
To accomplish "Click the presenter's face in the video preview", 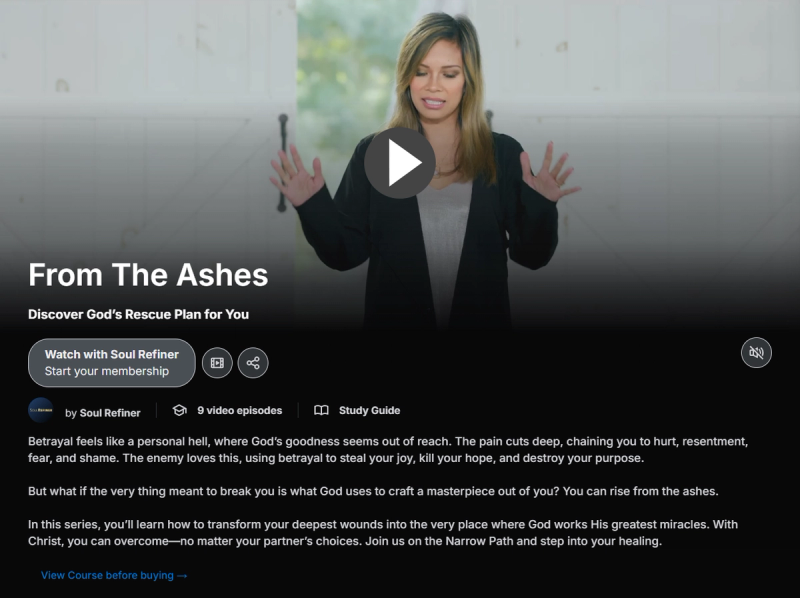I will click(439, 84).
